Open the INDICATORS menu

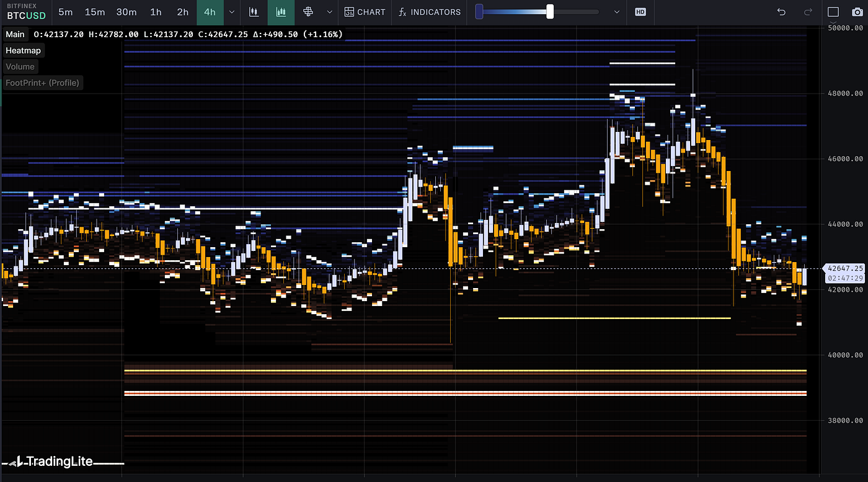tap(430, 12)
